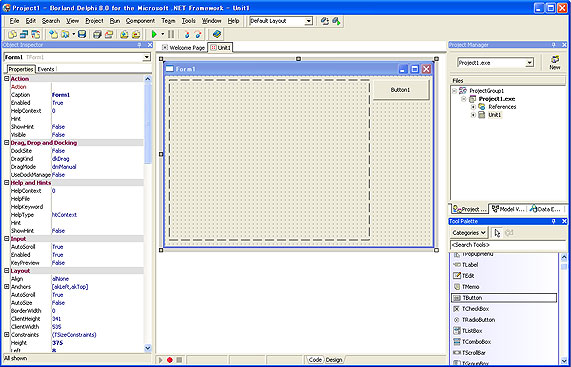
Task: Collapse Drag, Drop and Docking category
Action: 7,143
